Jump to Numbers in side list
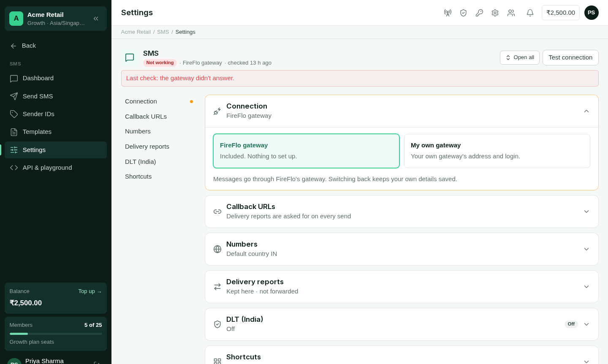Image resolution: width=608 pixels, height=364 pixels. click(x=159, y=131)
